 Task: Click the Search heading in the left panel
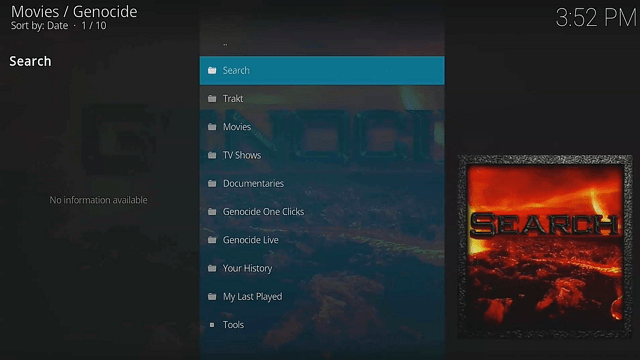(30, 61)
